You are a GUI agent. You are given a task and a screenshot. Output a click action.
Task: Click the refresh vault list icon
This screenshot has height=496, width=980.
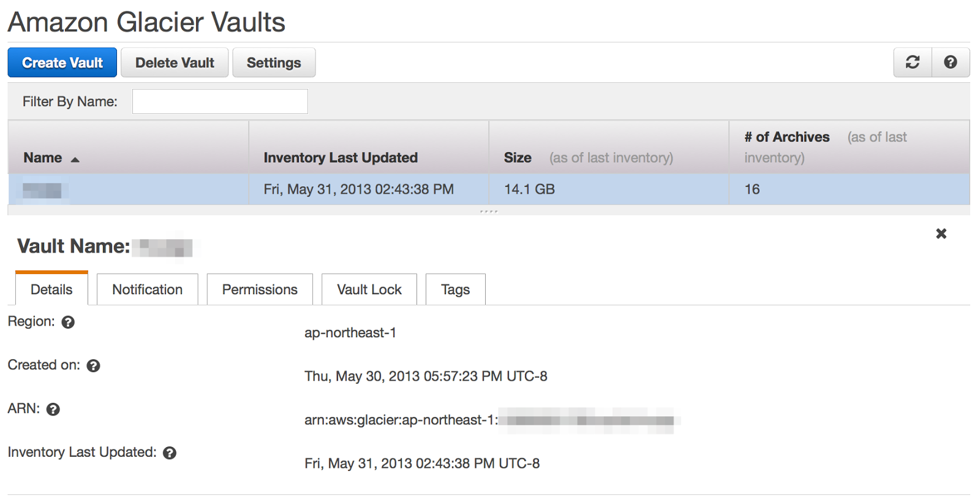[913, 63]
